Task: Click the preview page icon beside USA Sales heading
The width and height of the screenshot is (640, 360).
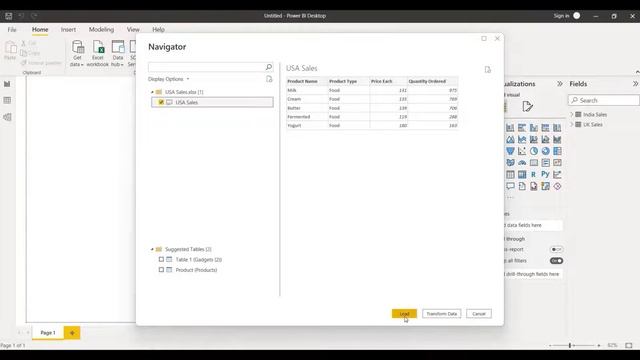Action: click(x=488, y=69)
